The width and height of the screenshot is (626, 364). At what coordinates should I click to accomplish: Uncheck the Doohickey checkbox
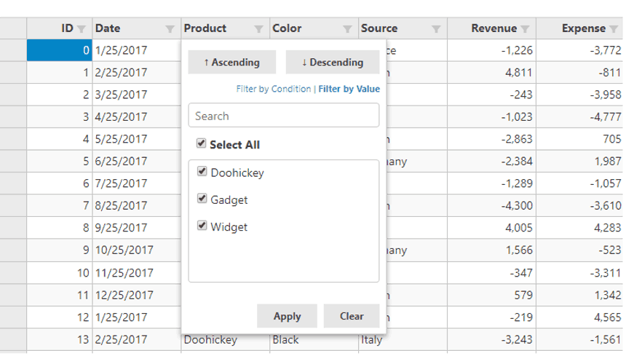(x=202, y=171)
